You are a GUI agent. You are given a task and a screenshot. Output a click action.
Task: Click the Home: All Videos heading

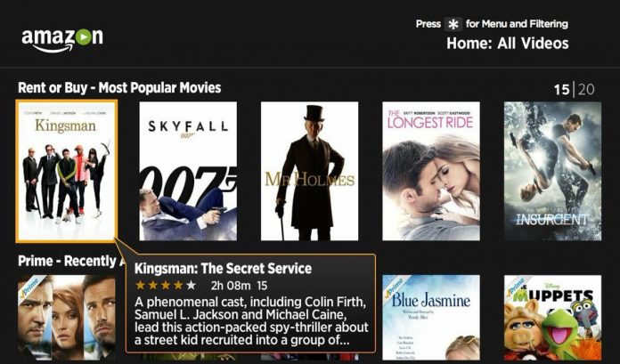pyautogui.click(x=507, y=43)
